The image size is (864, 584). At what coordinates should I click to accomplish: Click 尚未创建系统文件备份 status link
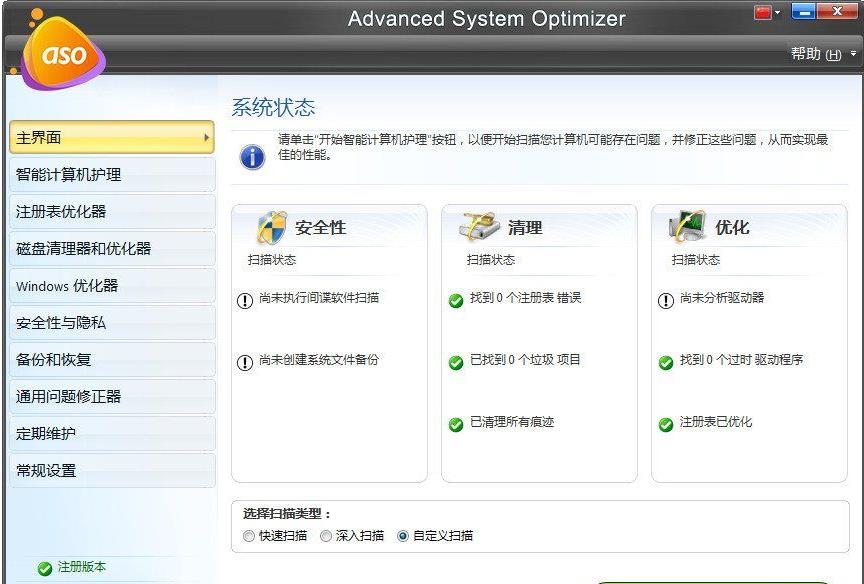click(x=318, y=360)
